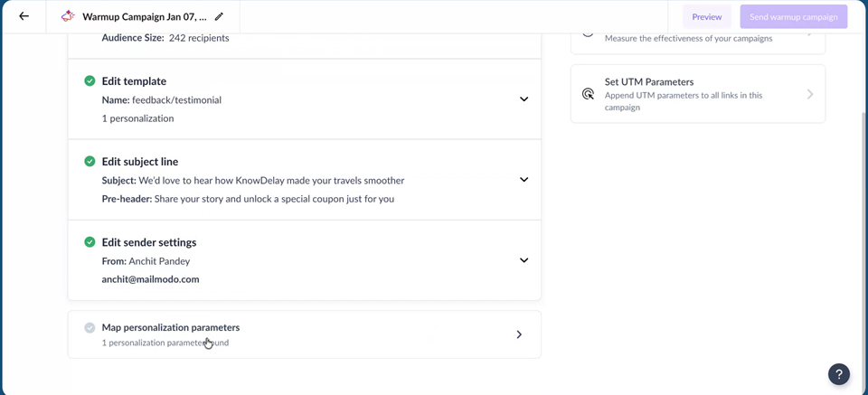Click sender name Anchit Pandey
868x395 pixels.
tap(159, 261)
